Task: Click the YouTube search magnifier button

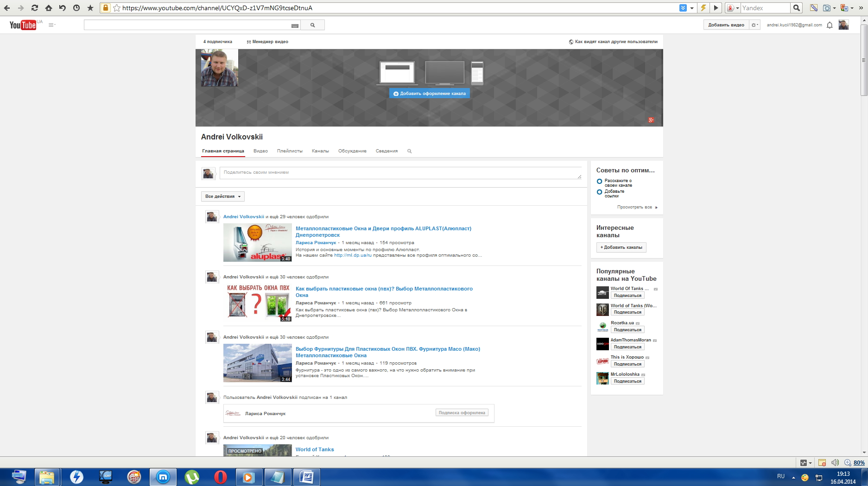Action: point(312,25)
